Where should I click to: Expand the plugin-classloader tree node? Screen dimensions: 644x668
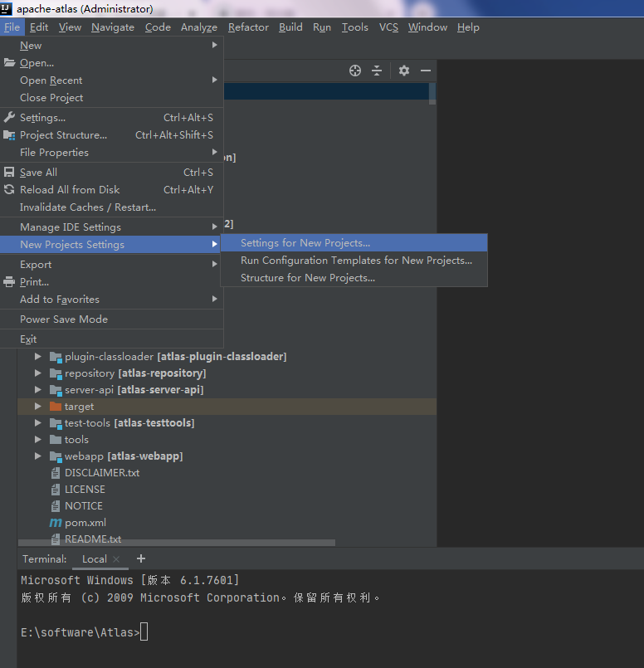click(38, 357)
